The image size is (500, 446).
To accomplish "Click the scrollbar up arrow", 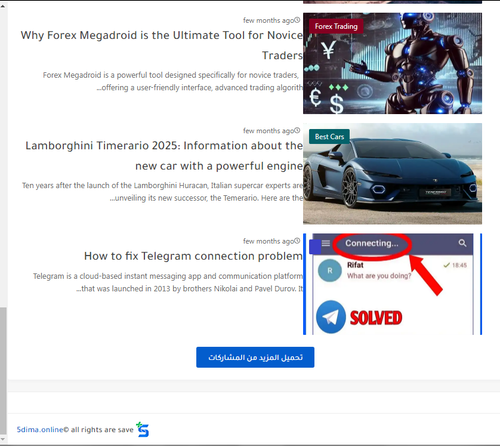I will pyautogui.click(x=3, y=6).
